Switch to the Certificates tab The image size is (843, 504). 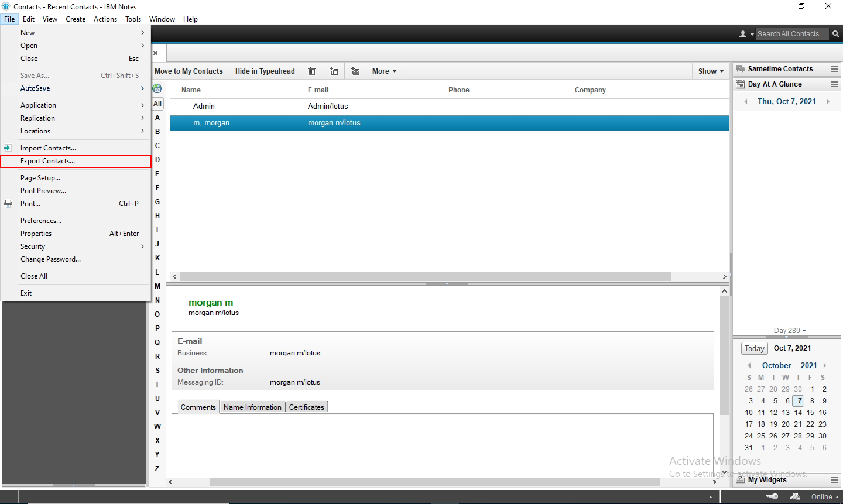click(x=307, y=407)
